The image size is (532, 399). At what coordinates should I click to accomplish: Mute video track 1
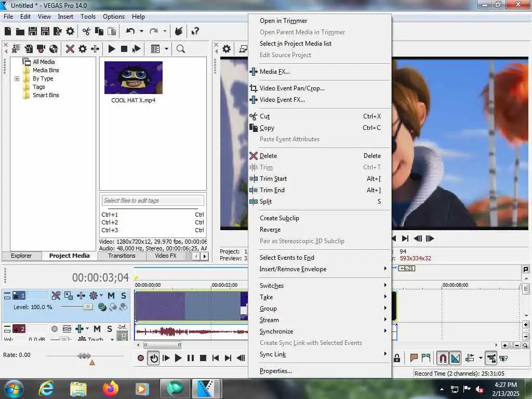111,296
